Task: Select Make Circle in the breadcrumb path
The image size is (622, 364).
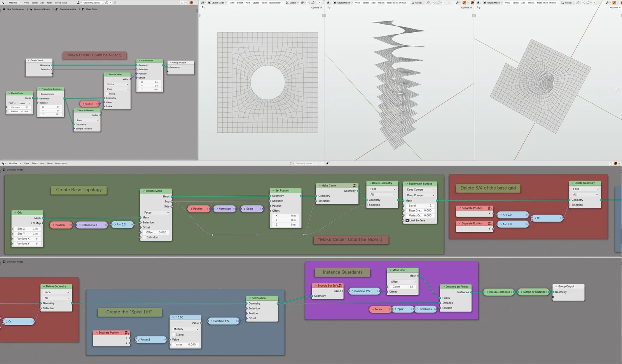Action: point(91,9)
